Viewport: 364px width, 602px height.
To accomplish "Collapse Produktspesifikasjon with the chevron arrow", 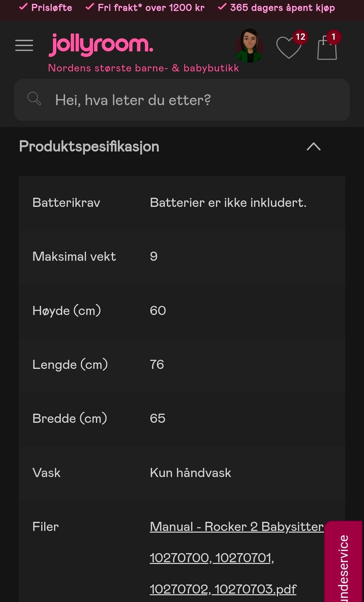I will click(x=314, y=147).
